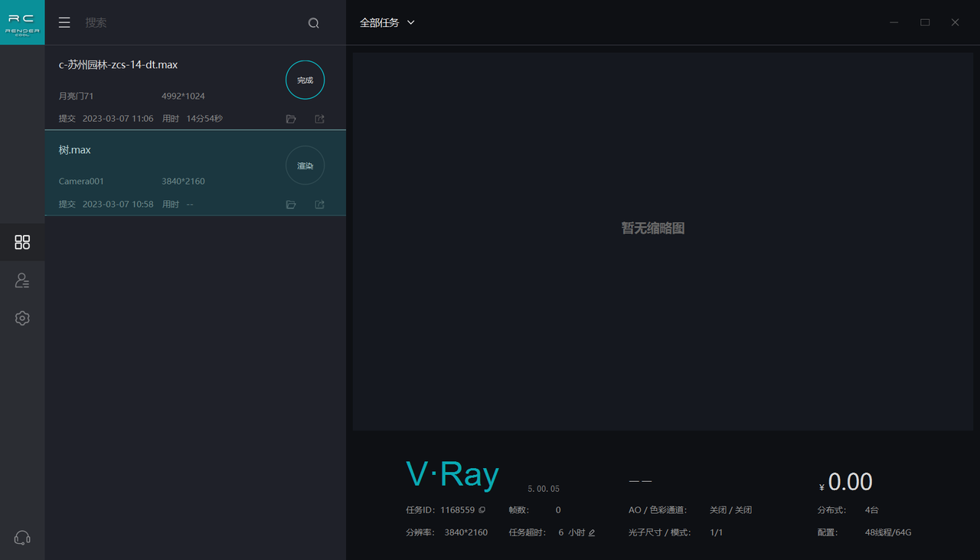
Task: Click share icon of 树.max task
Action: (x=320, y=205)
